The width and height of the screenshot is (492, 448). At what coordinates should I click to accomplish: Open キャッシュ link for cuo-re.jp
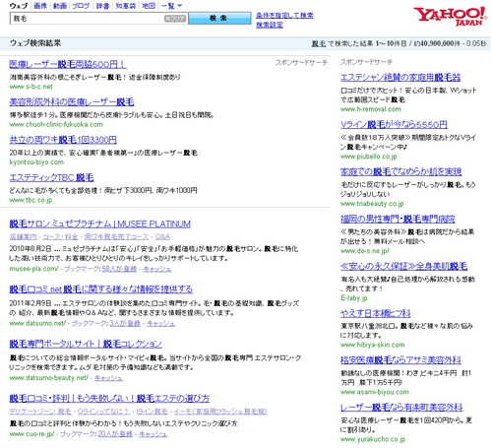154,434
